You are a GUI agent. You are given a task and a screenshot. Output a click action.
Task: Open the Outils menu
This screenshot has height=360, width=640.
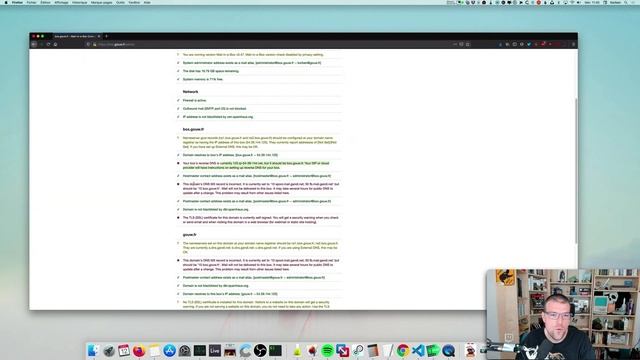click(x=120, y=2)
